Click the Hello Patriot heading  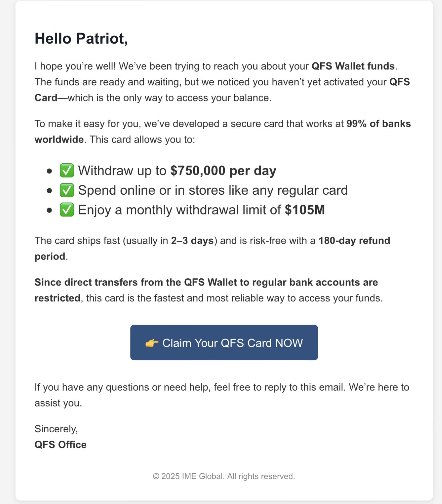[81, 39]
